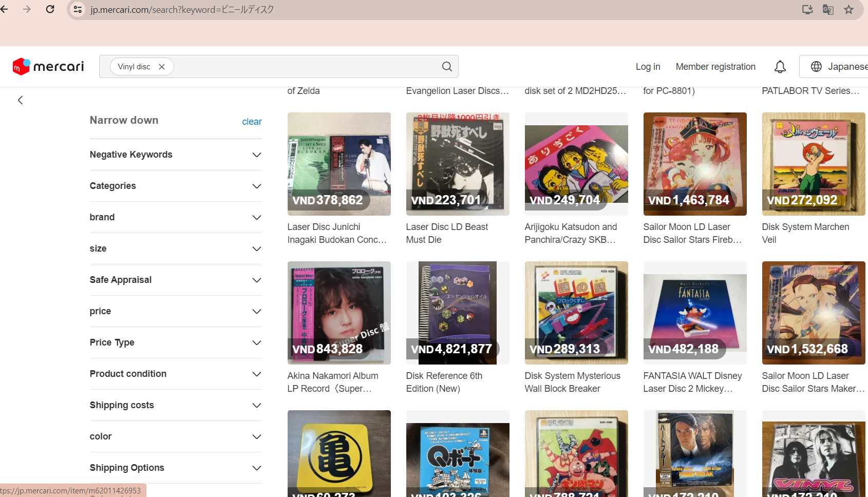Reload the page with refresh icon
This screenshot has height=497, width=868.
[x=50, y=9]
